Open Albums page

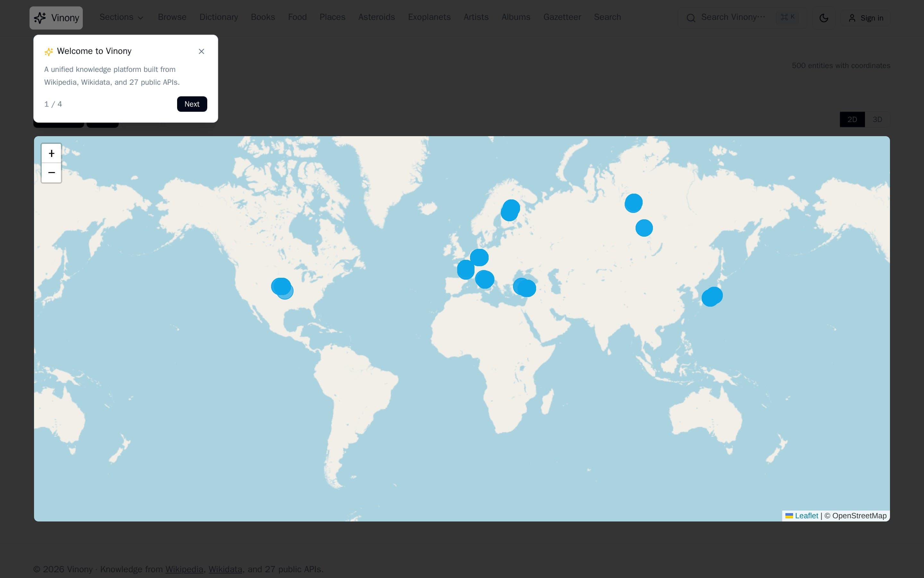(x=516, y=17)
